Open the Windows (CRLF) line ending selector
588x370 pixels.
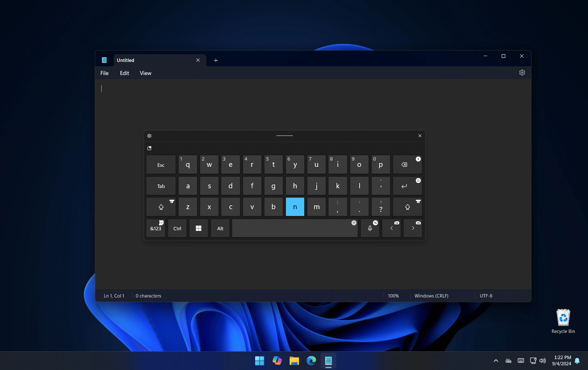tap(431, 296)
